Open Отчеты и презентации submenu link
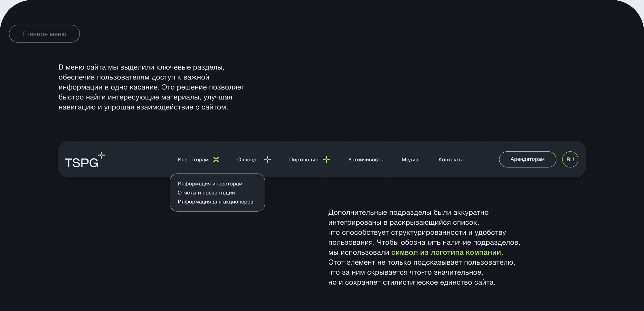This screenshot has height=311, width=644. 206,193
